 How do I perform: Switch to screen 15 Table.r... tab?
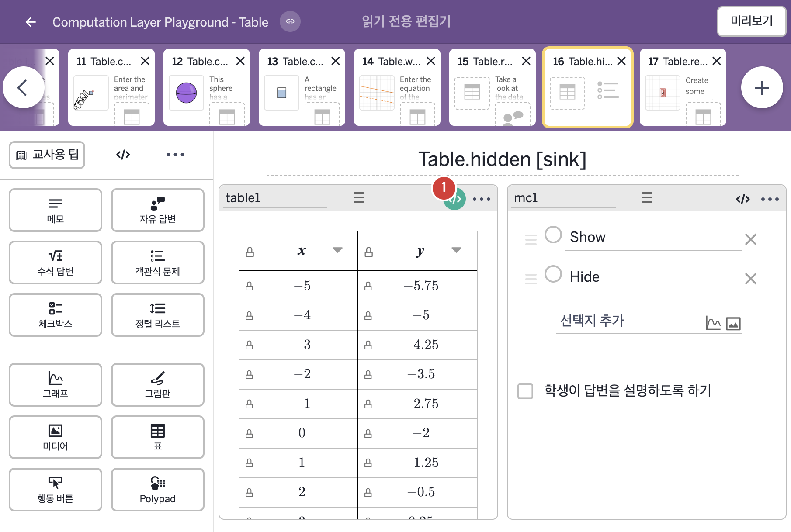pyautogui.click(x=492, y=87)
